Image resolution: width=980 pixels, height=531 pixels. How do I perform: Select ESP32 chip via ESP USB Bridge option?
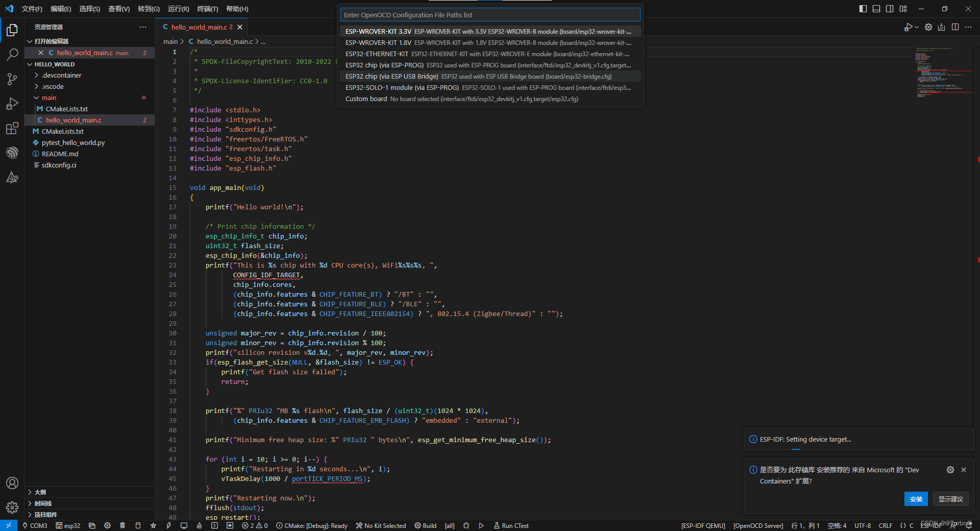490,77
